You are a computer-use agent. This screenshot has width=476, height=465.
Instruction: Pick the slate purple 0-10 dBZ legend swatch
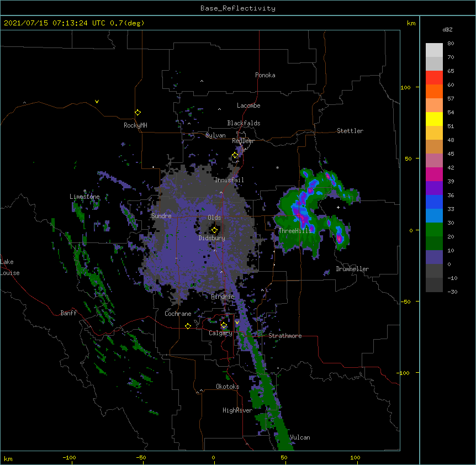click(434, 257)
